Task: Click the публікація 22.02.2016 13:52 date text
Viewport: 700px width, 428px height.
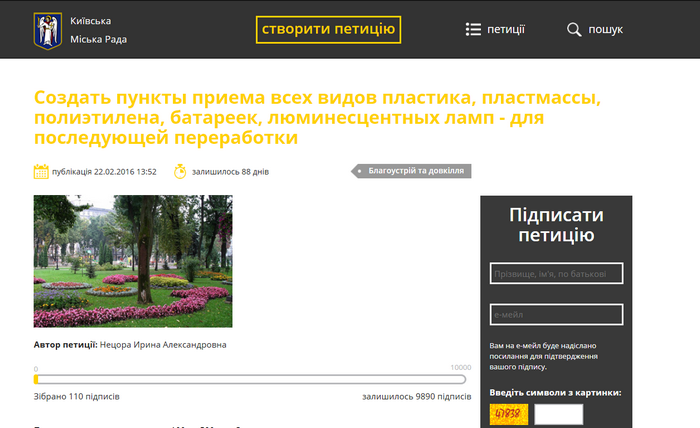Action: 104,172
